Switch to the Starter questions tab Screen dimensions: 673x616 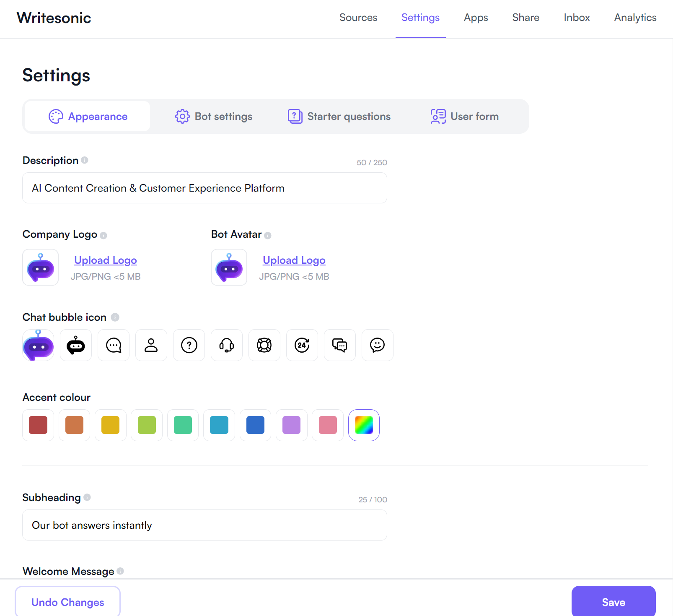pyautogui.click(x=339, y=117)
